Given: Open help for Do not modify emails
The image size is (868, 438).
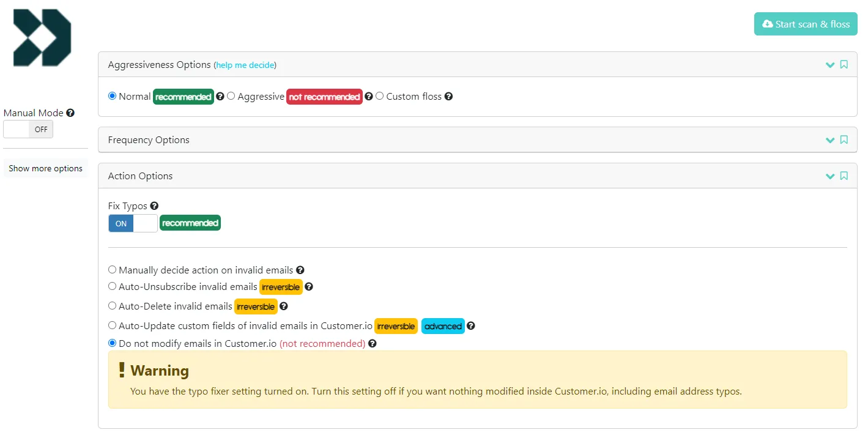Looking at the screenshot, I should [x=372, y=344].
